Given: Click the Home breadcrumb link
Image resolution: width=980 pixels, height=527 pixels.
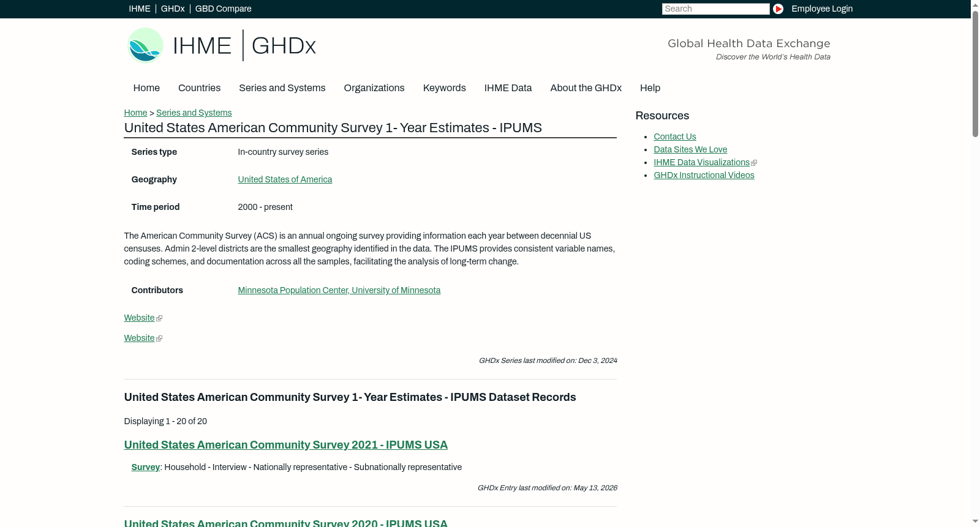Looking at the screenshot, I should 135,113.
